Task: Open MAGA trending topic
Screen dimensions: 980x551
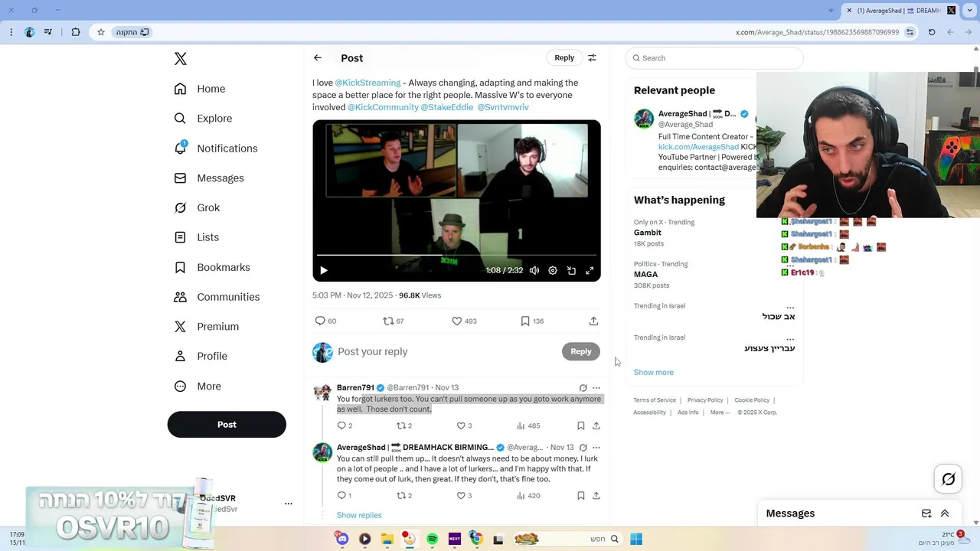Action: pos(645,274)
